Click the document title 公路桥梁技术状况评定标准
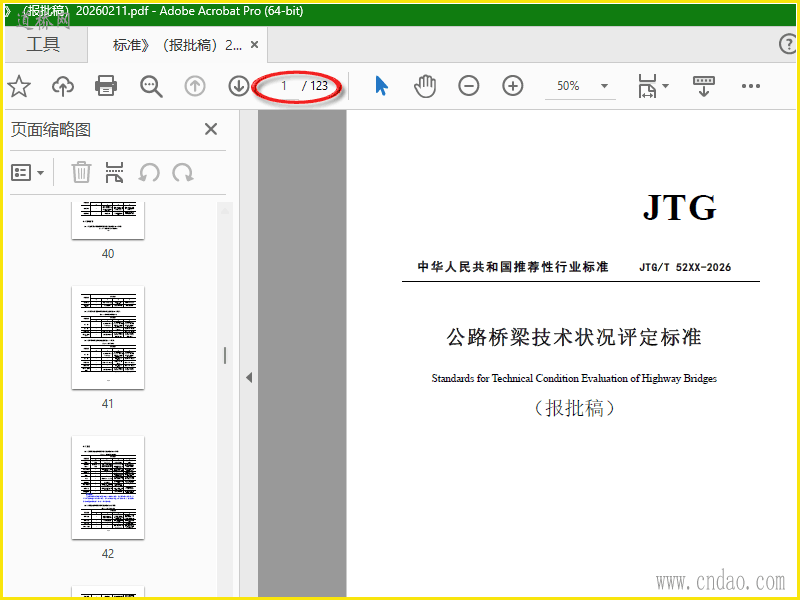 (574, 337)
